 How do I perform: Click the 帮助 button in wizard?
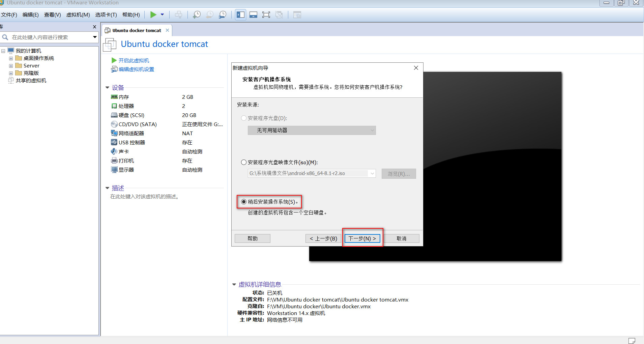pyautogui.click(x=253, y=238)
